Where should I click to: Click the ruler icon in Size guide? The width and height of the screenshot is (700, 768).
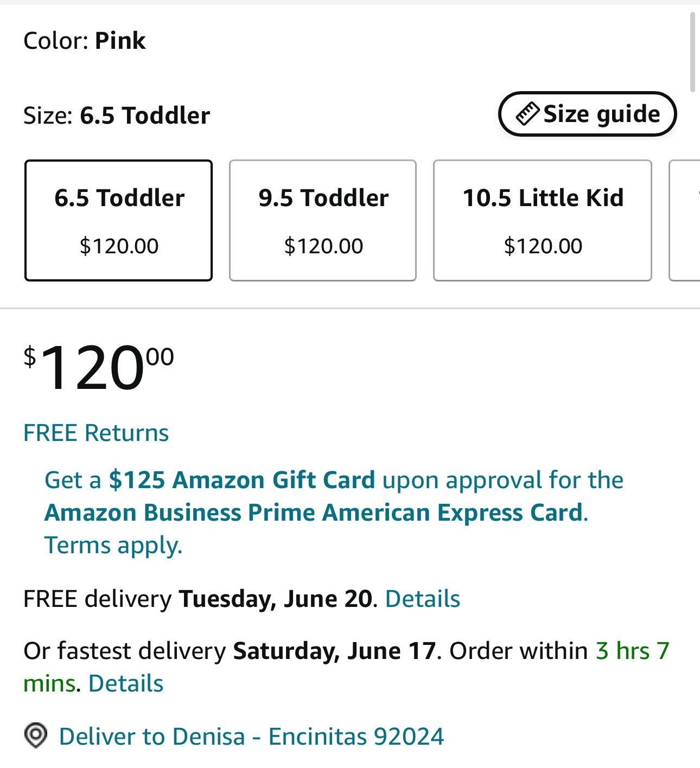pos(527,114)
